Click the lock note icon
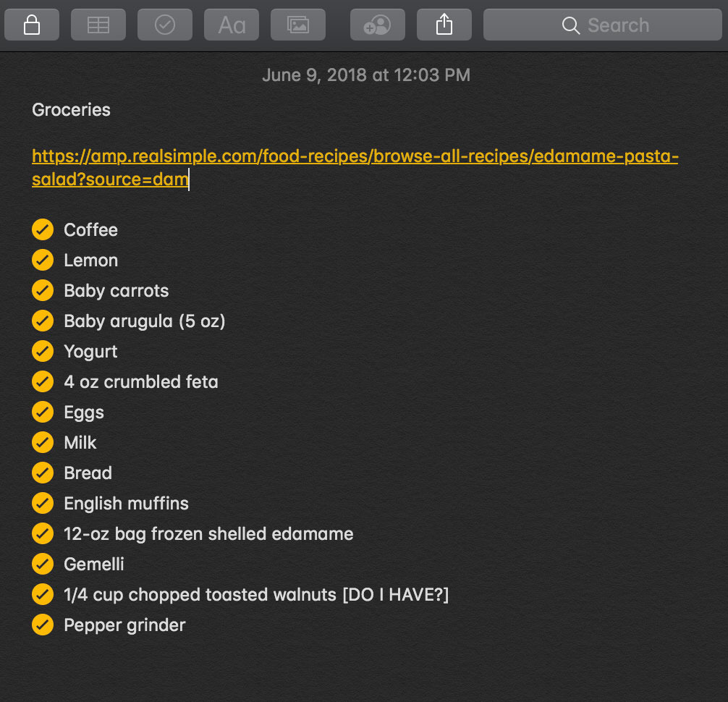The image size is (728, 702). (x=31, y=25)
